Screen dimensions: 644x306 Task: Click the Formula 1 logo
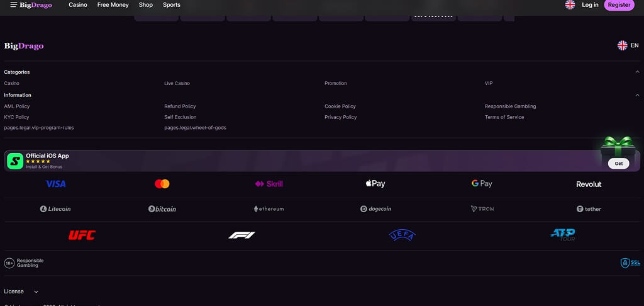coord(242,235)
